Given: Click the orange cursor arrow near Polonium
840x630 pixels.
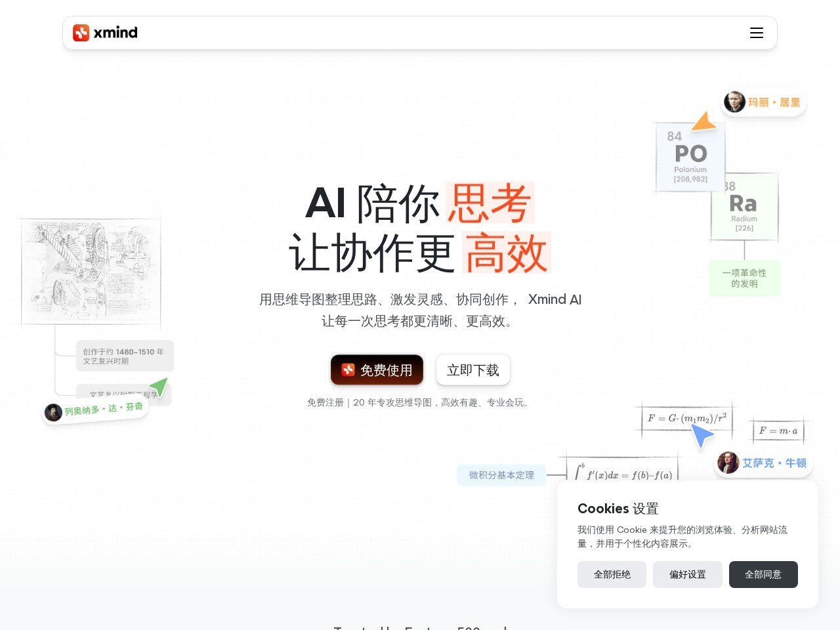Looking at the screenshot, I should tap(703, 121).
